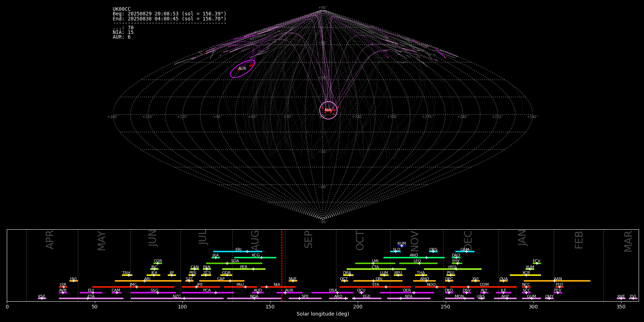644x322 pixels.
Task: Click the ORS shower label on the timeline
Action: 433,250
